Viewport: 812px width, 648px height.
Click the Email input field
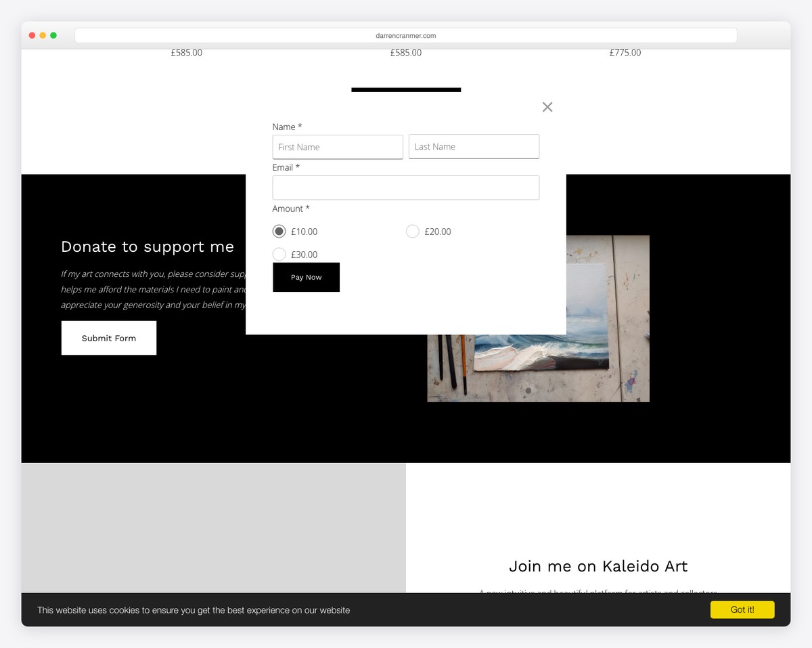[405, 188]
